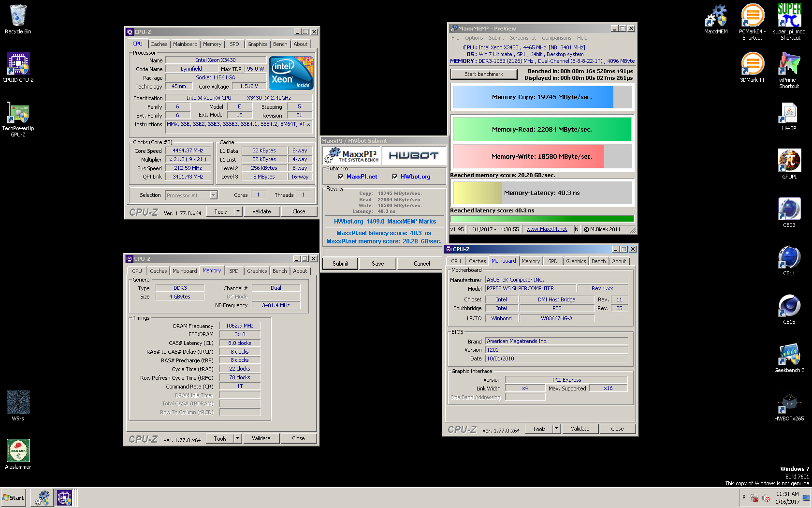Click Save button in HWbot dialog

coord(378,264)
